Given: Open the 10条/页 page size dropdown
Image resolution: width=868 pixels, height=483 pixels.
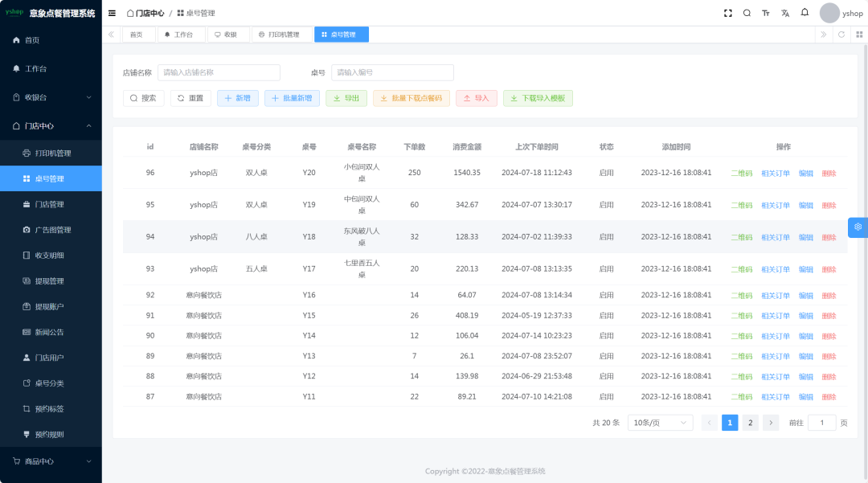Looking at the screenshot, I should pos(660,423).
